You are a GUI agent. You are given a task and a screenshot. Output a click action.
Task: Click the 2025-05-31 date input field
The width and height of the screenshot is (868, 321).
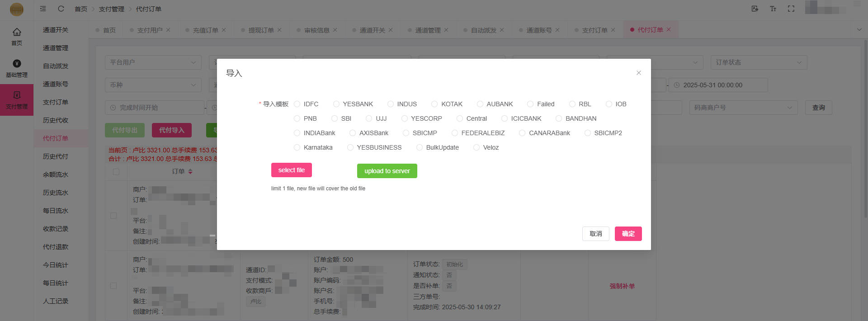coord(718,85)
